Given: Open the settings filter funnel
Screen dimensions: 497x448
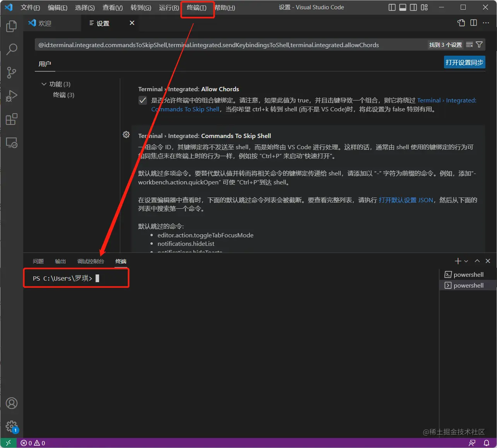Looking at the screenshot, I should pos(479,45).
